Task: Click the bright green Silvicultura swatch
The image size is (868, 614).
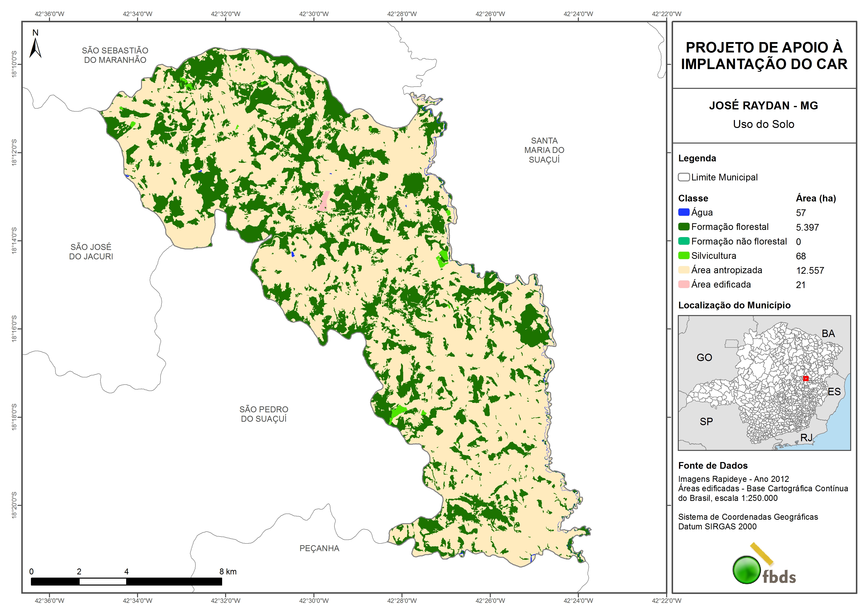Action: click(x=683, y=256)
